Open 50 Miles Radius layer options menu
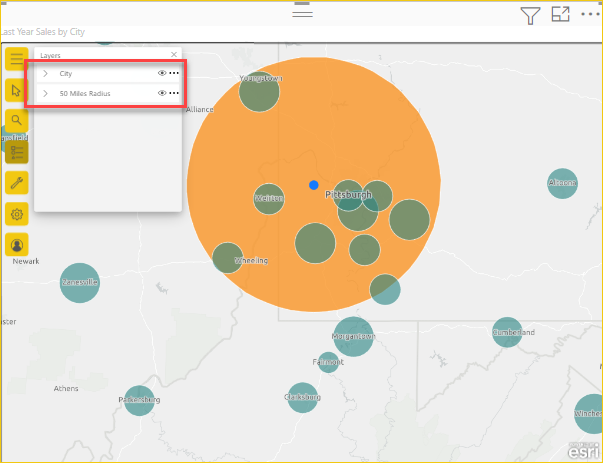 coord(174,93)
